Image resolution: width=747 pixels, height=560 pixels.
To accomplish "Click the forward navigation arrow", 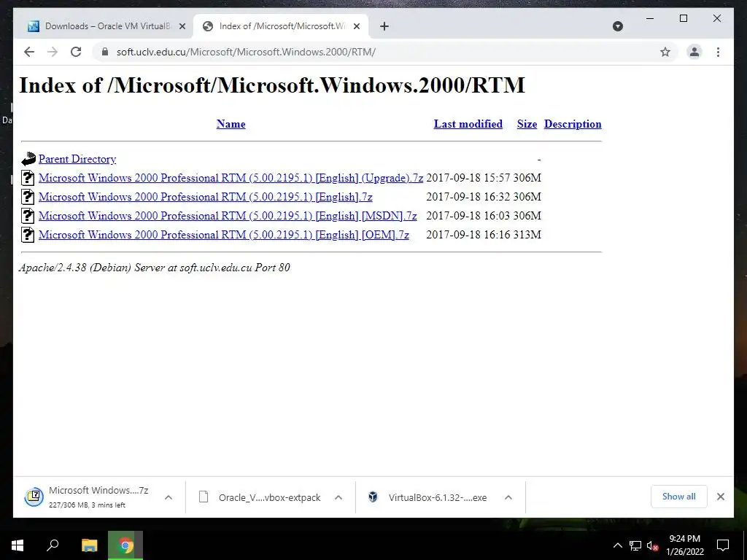I will (53, 52).
